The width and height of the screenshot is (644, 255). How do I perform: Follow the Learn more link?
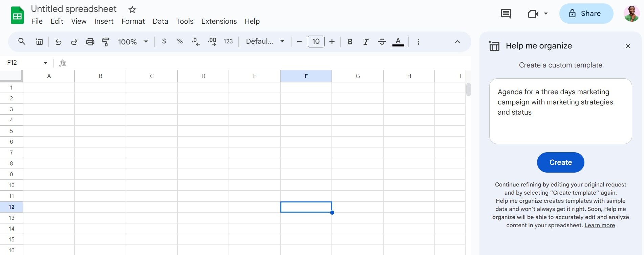click(x=600, y=225)
